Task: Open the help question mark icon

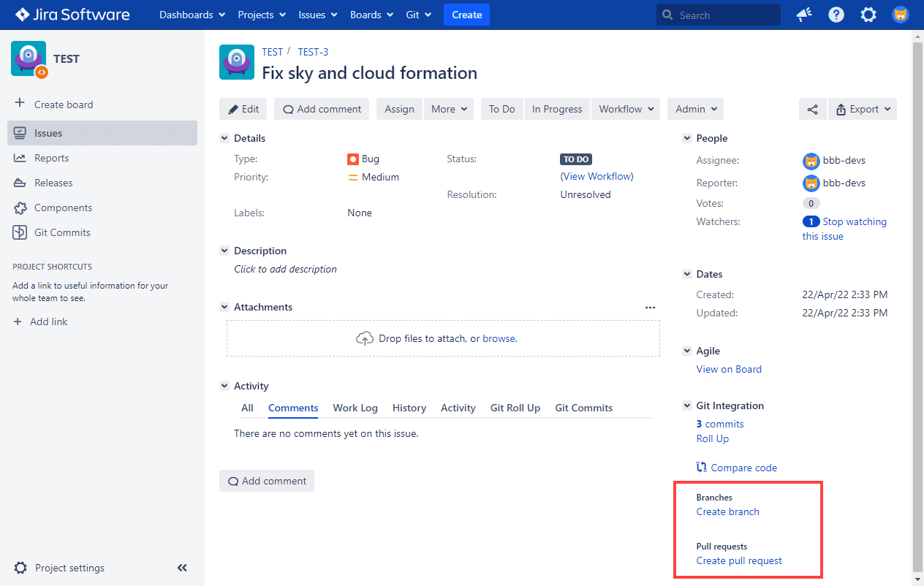Action: tap(836, 15)
